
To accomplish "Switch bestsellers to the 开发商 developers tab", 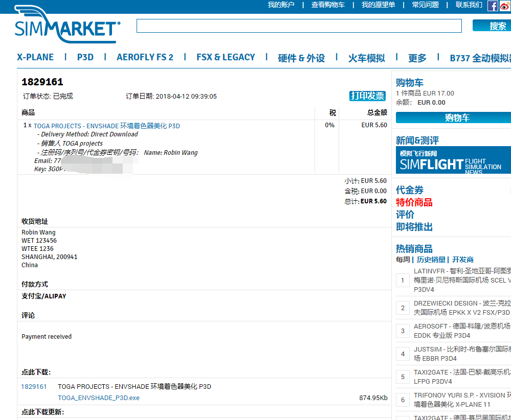I will click(463, 260).
